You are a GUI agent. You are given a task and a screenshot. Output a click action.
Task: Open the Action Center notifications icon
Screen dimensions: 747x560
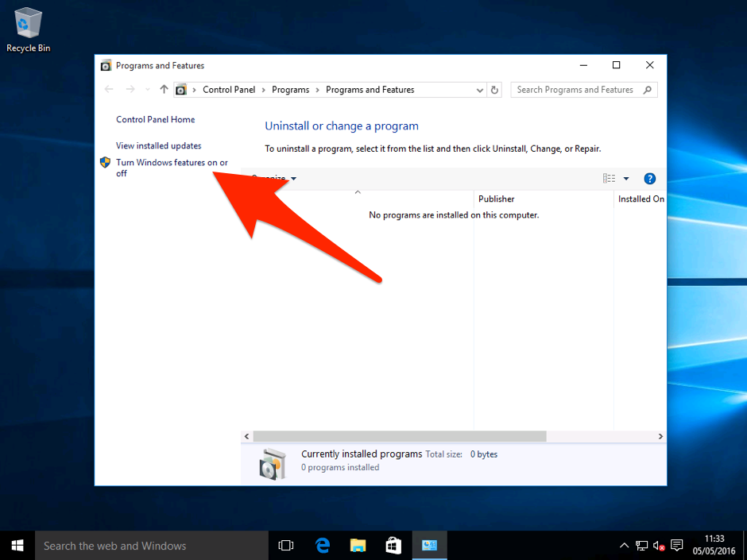(676, 546)
